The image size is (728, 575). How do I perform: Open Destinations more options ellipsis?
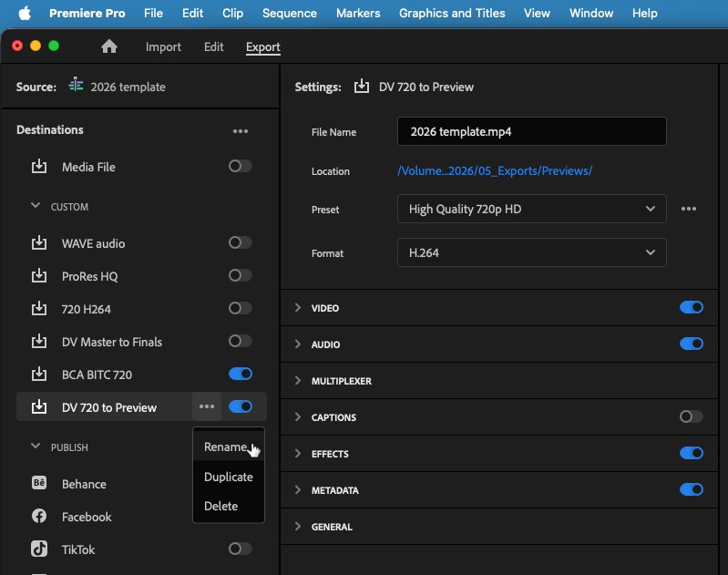coord(240,131)
